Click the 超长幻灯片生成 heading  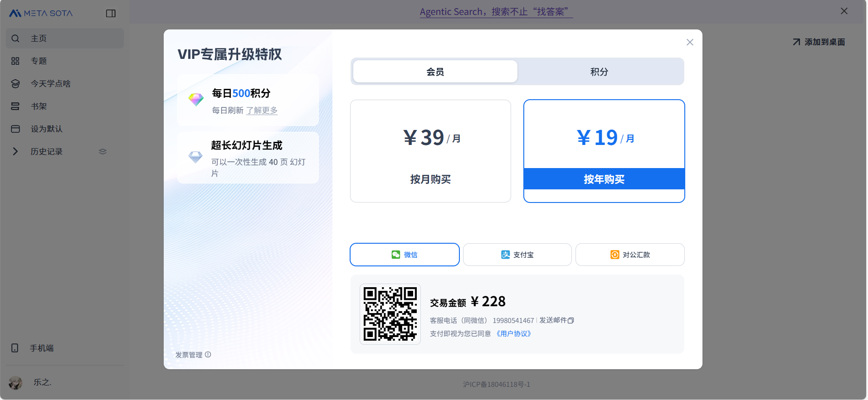[x=247, y=145]
